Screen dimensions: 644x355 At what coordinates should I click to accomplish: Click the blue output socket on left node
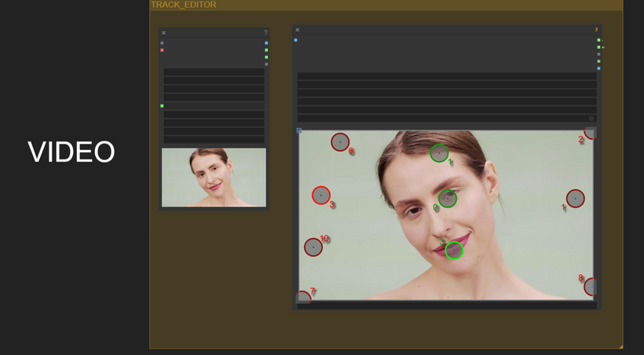pos(266,43)
